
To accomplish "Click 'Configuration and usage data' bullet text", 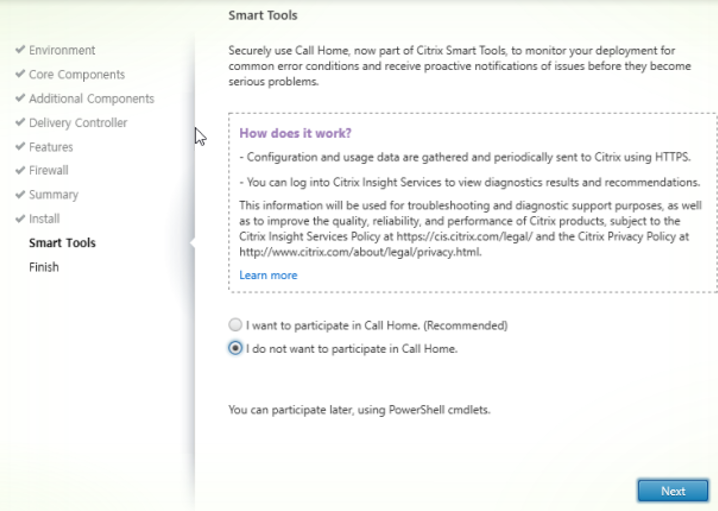I will (x=465, y=158).
